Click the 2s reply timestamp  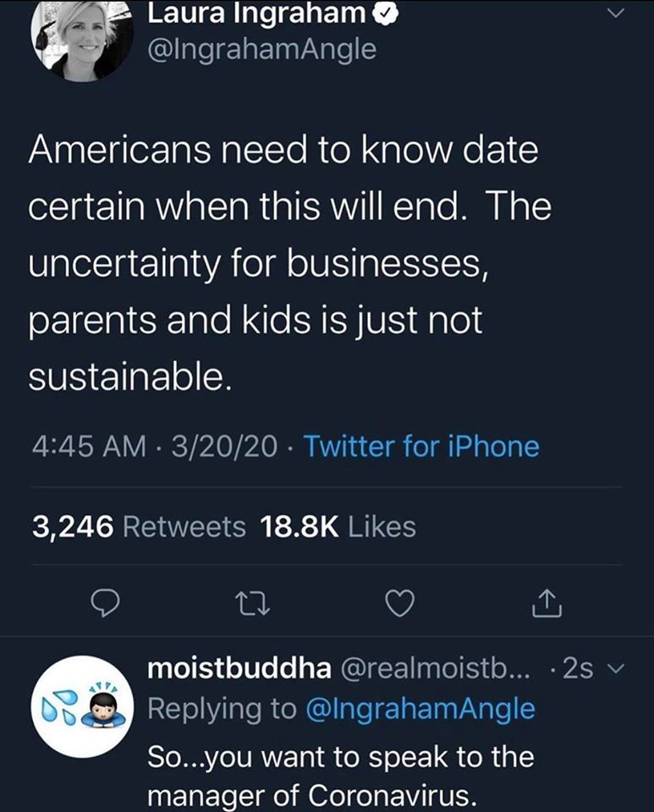point(578,668)
